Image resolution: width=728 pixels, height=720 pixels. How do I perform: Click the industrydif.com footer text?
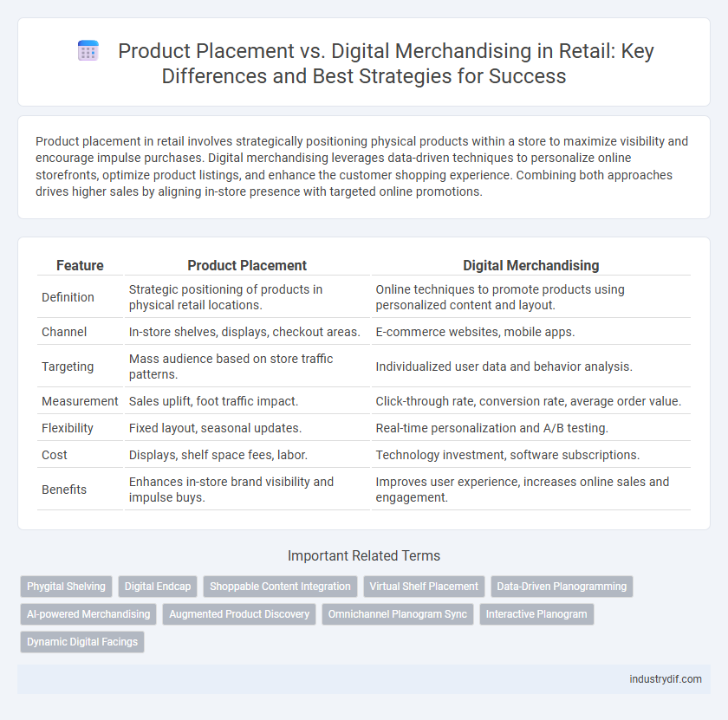click(x=666, y=679)
